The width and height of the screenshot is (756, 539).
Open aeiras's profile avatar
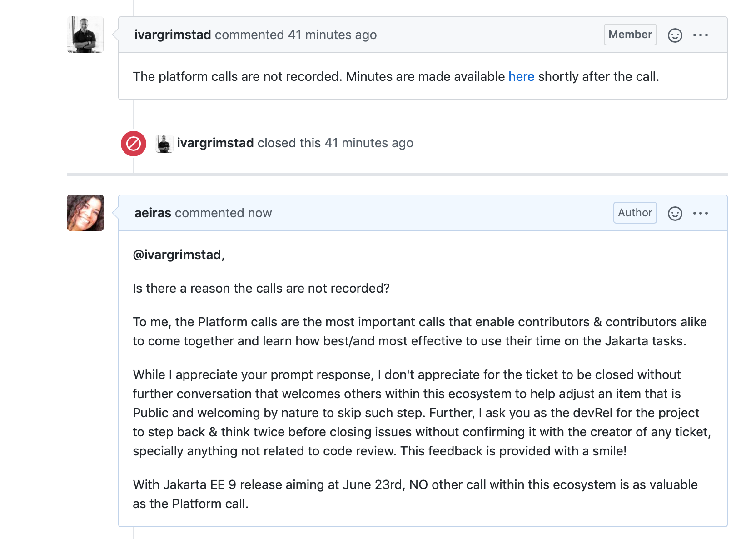85,213
